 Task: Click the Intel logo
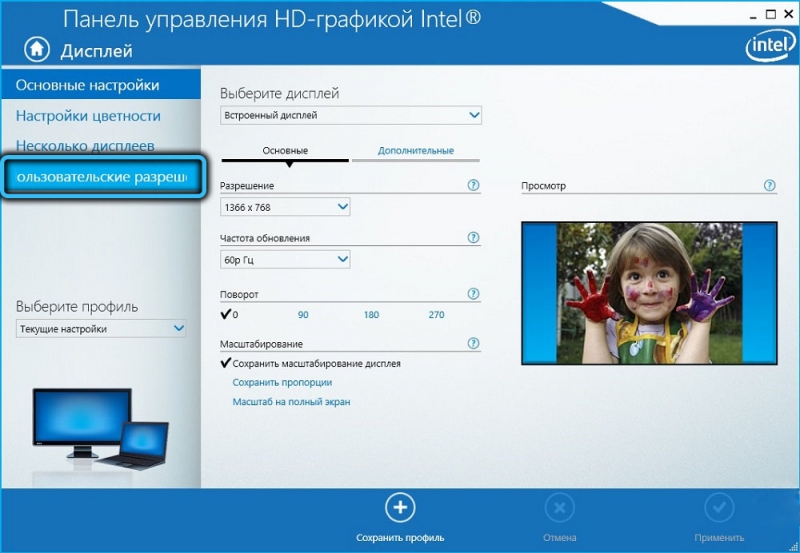point(769,46)
